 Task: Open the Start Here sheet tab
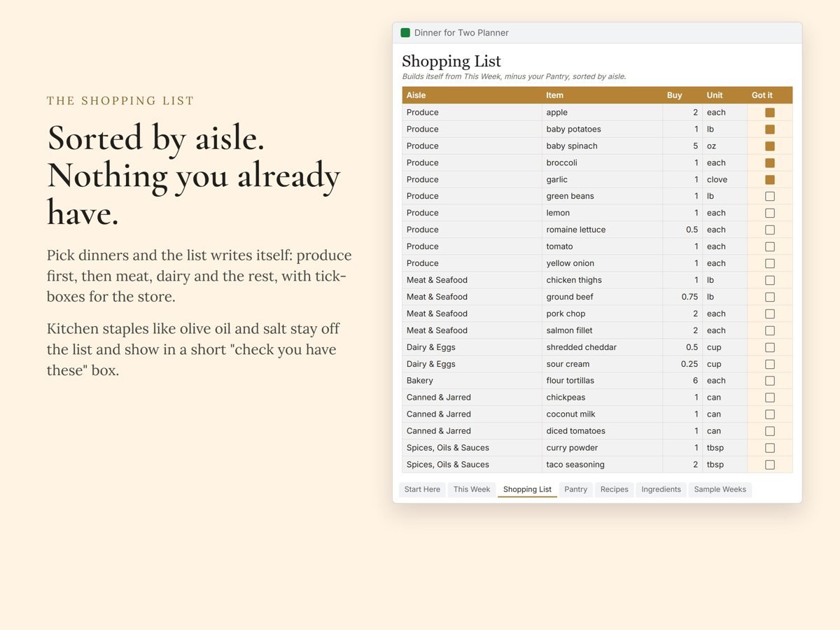422,489
